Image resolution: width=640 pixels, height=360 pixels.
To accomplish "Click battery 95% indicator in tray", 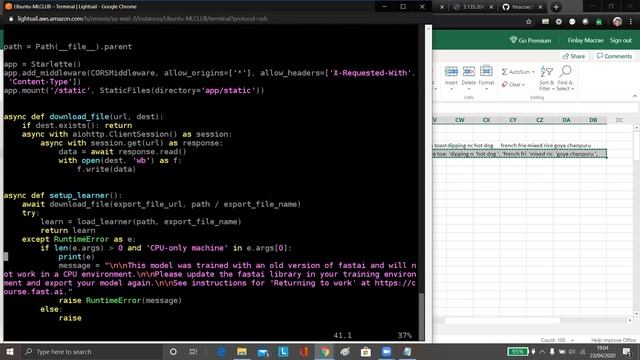I will (518, 351).
